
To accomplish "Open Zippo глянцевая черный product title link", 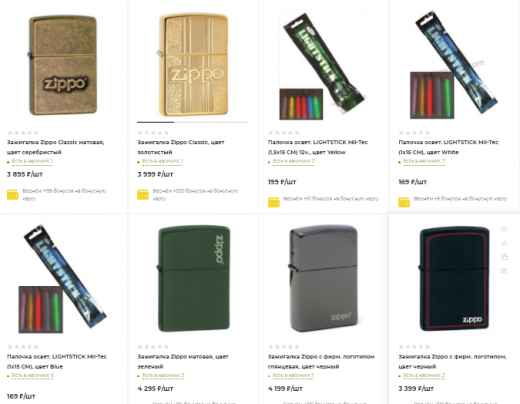I will pos(321,361).
